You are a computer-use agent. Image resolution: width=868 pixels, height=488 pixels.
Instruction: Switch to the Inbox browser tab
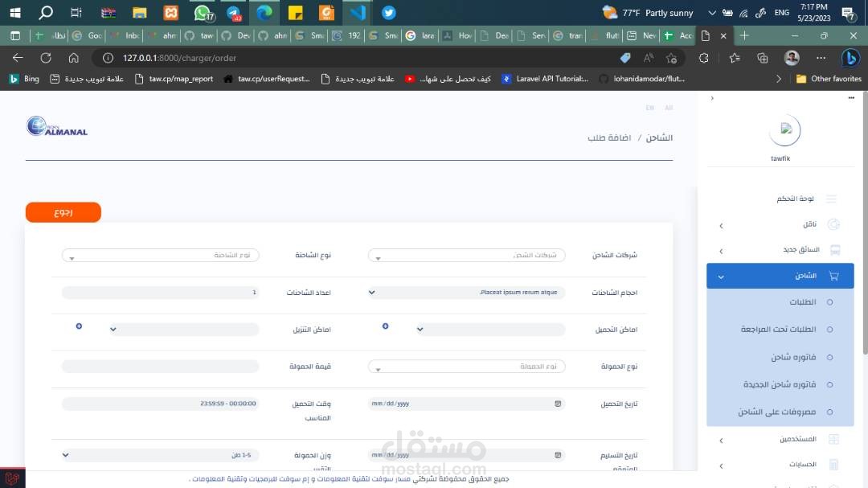(125, 35)
